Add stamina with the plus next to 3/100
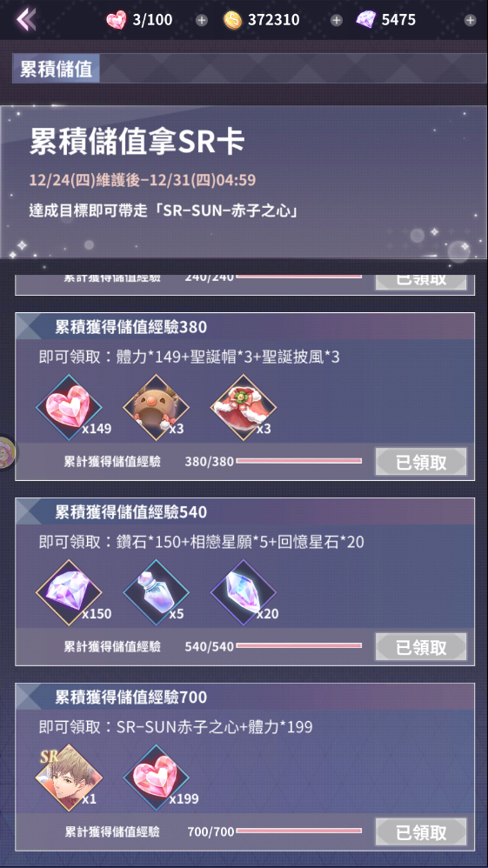The image size is (488, 868). [x=202, y=21]
